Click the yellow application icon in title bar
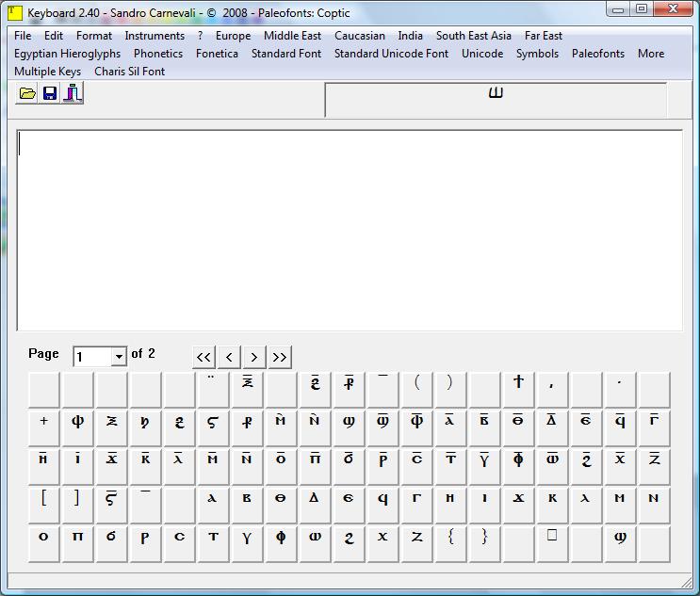700x596 pixels. click(15, 12)
